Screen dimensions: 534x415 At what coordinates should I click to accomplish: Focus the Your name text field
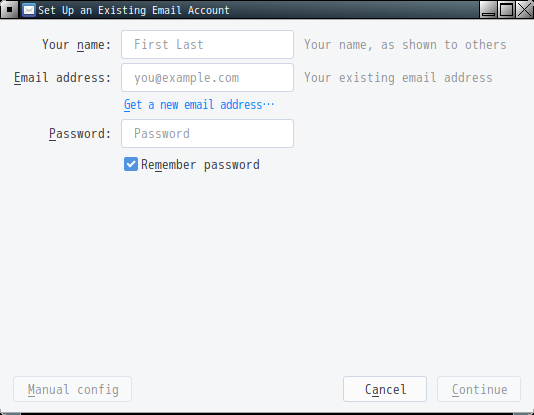[x=207, y=45]
